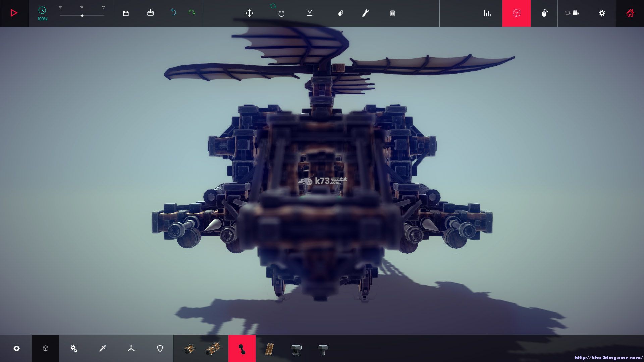Redo the last undone action
The image size is (644, 362).
pos(192,12)
